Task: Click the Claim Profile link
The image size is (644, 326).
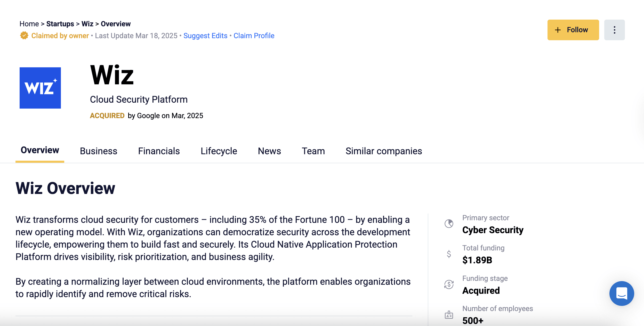Action: [254, 36]
